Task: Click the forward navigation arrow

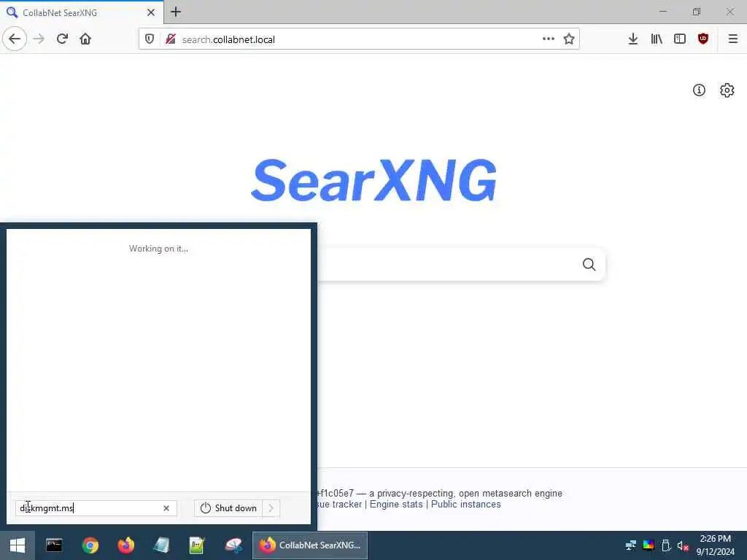Action: click(39, 39)
